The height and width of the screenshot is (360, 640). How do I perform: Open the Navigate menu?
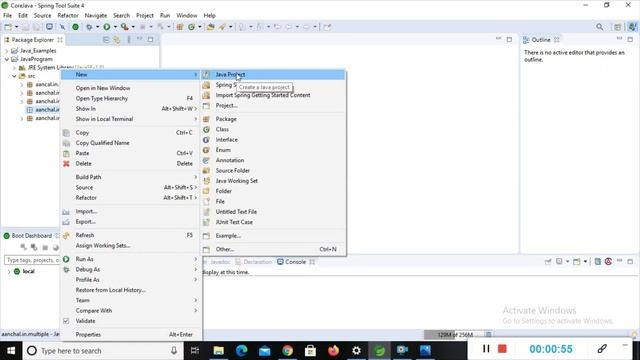tap(96, 16)
